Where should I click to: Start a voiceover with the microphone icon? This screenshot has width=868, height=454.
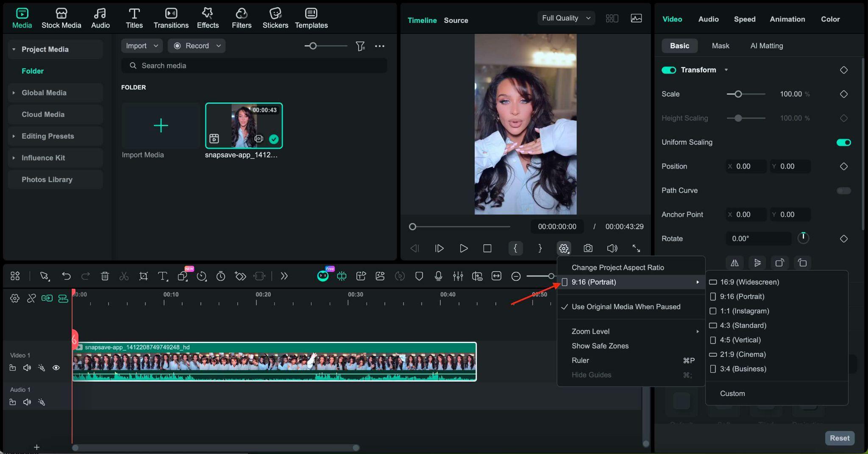click(x=439, y=276)
